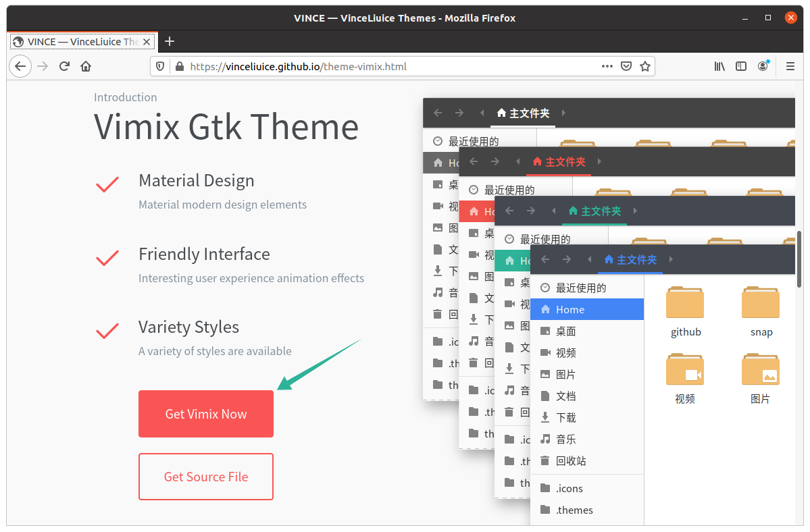
Task: Select 最近使用的 in red file manager
Action: [x=515, y=190]
